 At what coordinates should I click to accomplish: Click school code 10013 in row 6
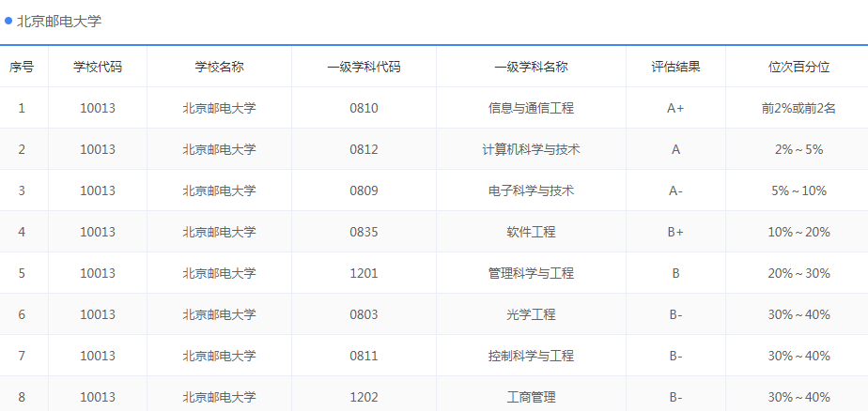[98, 314]
